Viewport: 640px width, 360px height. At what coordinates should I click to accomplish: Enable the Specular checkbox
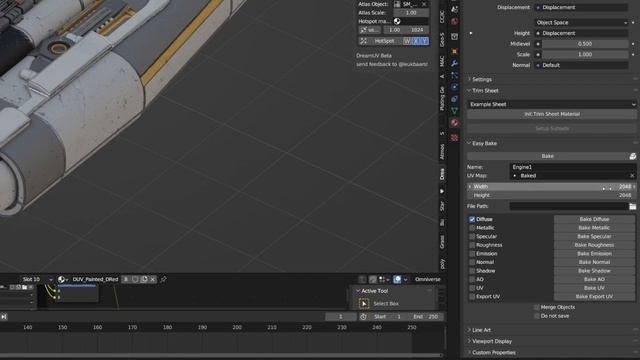tap(472, 237)
